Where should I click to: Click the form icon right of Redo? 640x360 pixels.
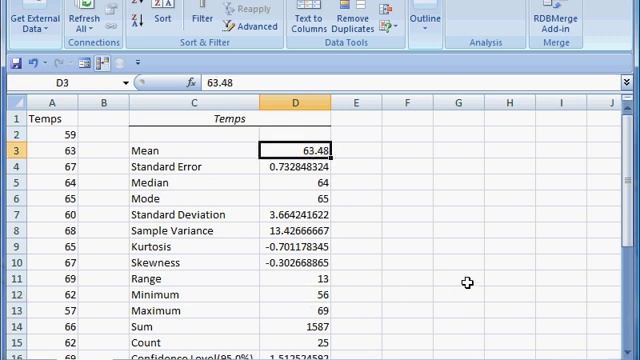pyautogui.click(x=84, y=63)
